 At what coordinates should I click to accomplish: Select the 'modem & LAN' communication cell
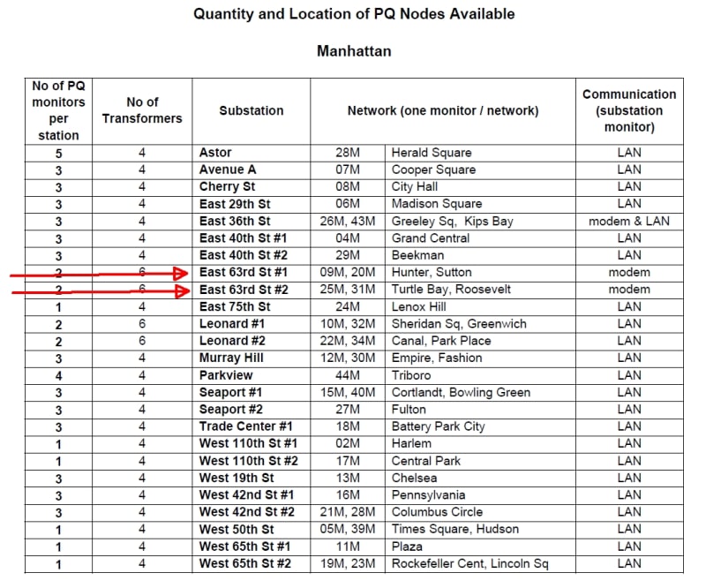click(x=629, y=222)
